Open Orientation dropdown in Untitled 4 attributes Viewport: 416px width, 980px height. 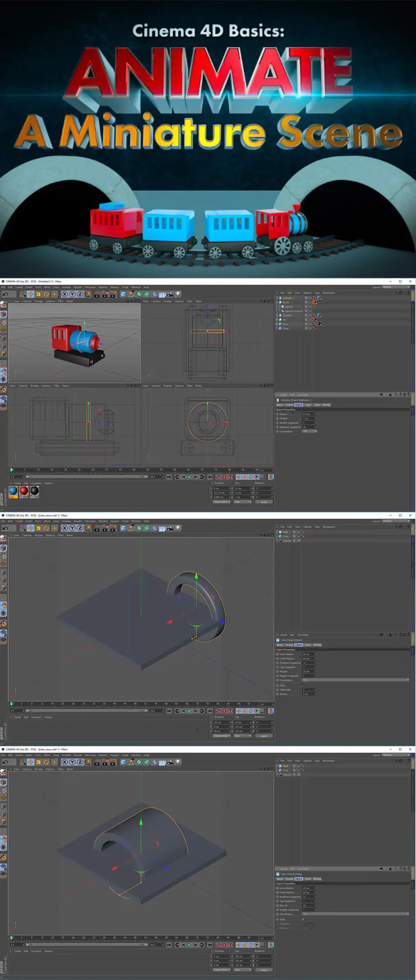pos(309,431)
